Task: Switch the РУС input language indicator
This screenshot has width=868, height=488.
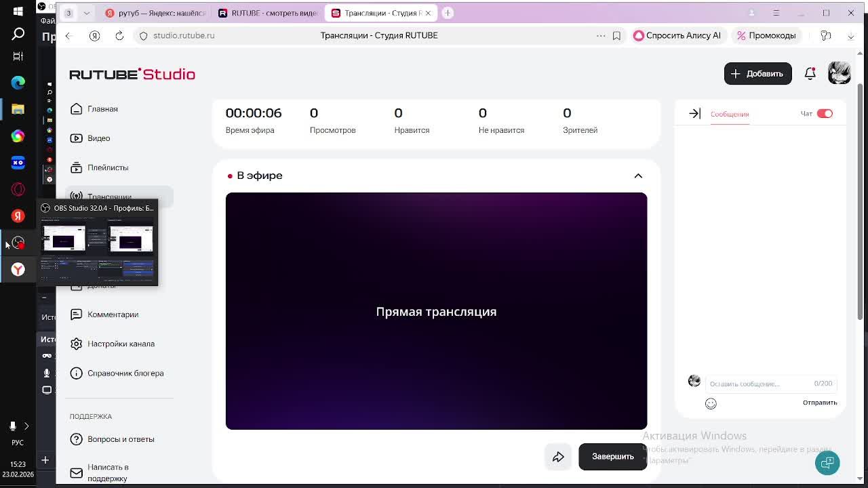Action: [18, 443]
